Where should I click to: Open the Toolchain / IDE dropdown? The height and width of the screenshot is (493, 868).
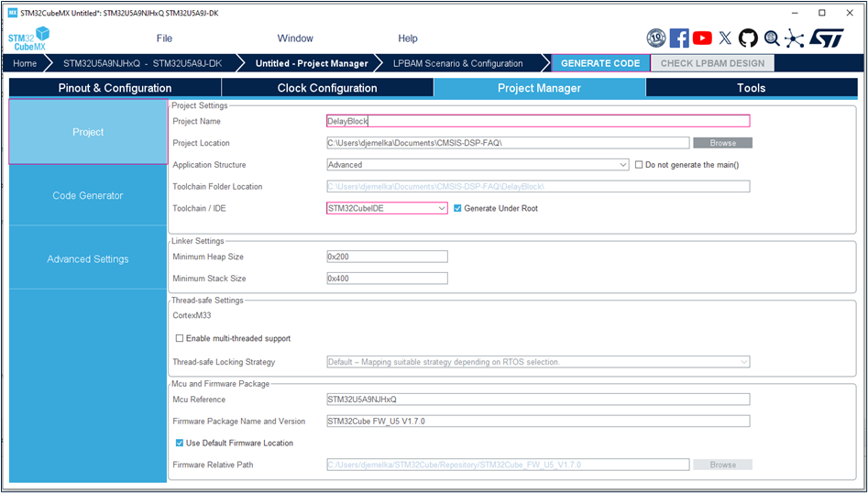pos(387,209)
